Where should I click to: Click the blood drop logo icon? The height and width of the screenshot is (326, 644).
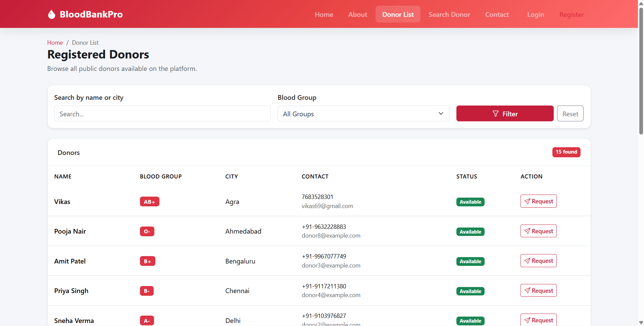[51, 14]
